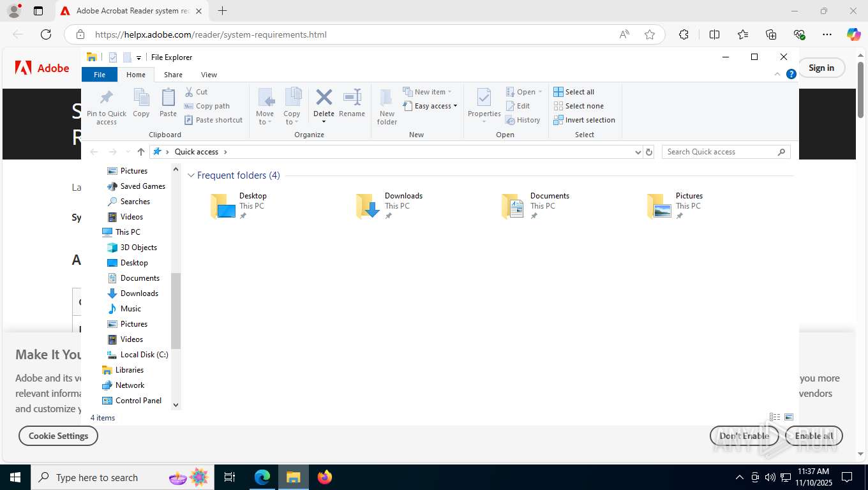This screenshot has width=868, height=490.
Task: Select the Desktop frequent folder
Action: pos(239,205)
